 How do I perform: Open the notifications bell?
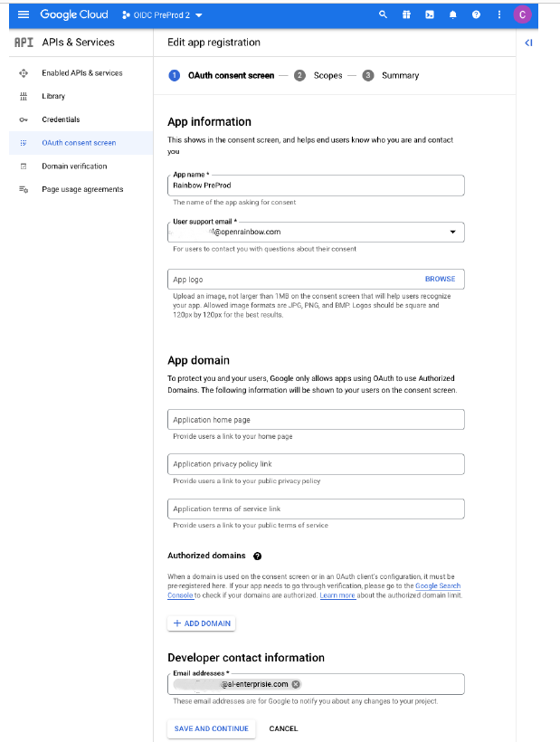point(452,14)
